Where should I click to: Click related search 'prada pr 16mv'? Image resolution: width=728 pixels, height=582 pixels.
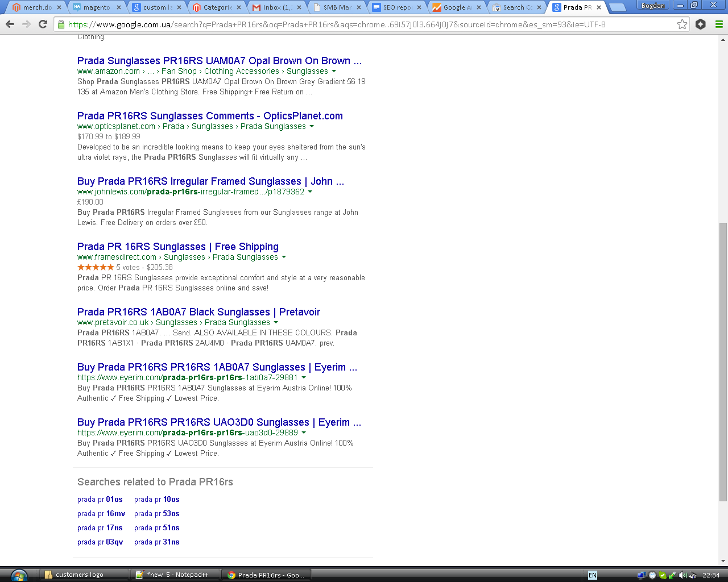pyautogui.click(x=101, y=514)
